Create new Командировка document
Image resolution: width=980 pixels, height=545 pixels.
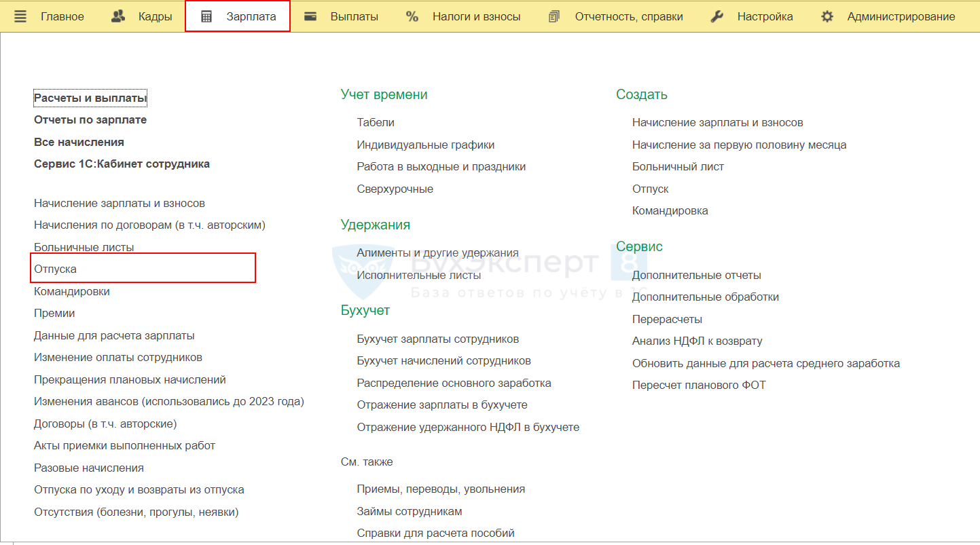[670, 210]
